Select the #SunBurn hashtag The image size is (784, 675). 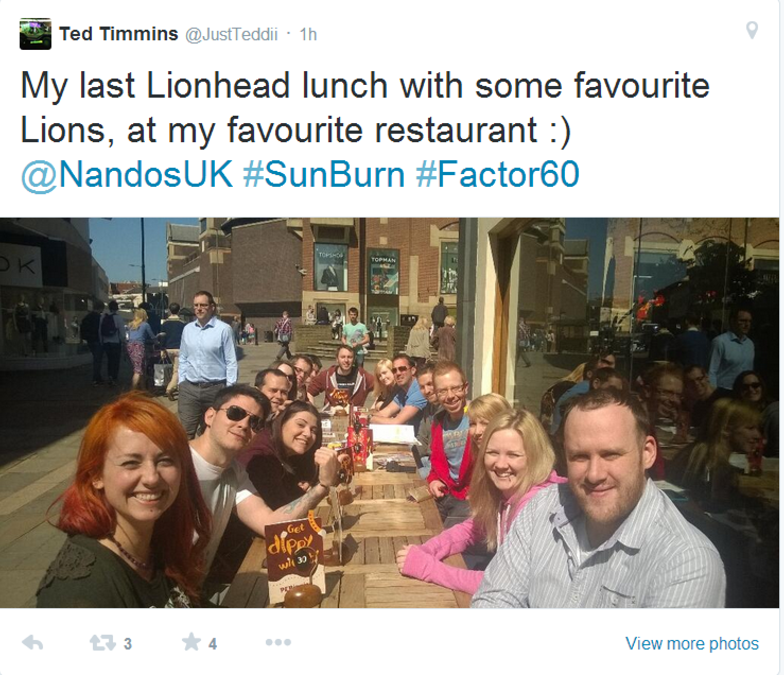[x=324, y=175]
